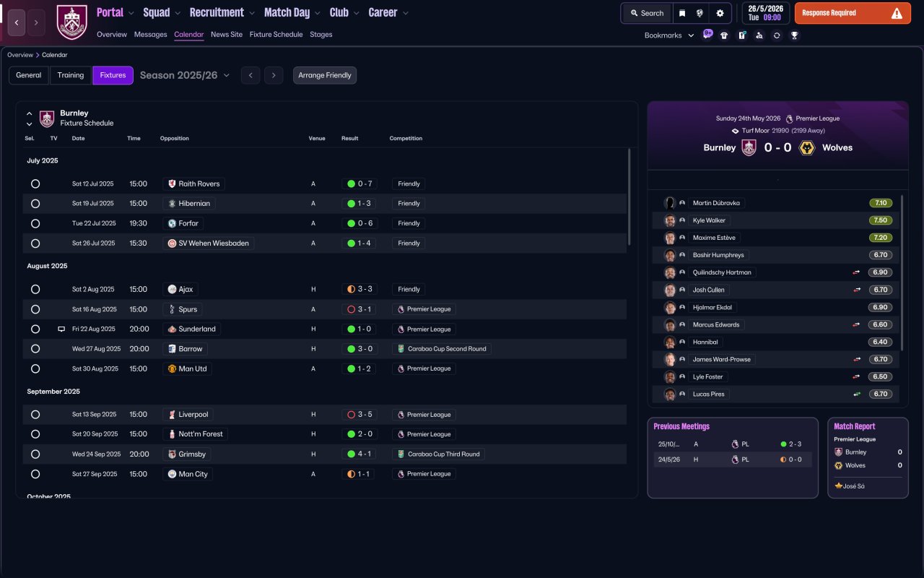Screen dimensions: 924x578
Task: Click the player ratings list scrollbar
Action: point(902,273)
